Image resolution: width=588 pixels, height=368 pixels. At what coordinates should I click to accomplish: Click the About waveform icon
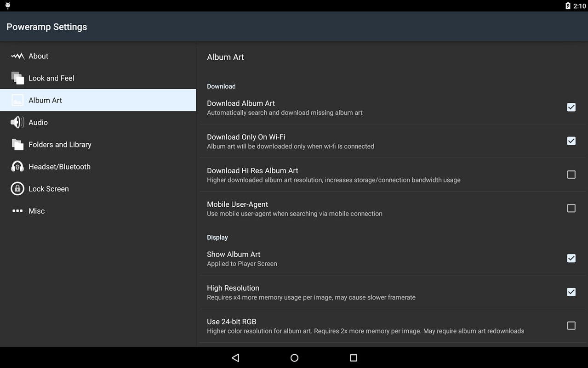pyautogui.click(x=17, y=56)
